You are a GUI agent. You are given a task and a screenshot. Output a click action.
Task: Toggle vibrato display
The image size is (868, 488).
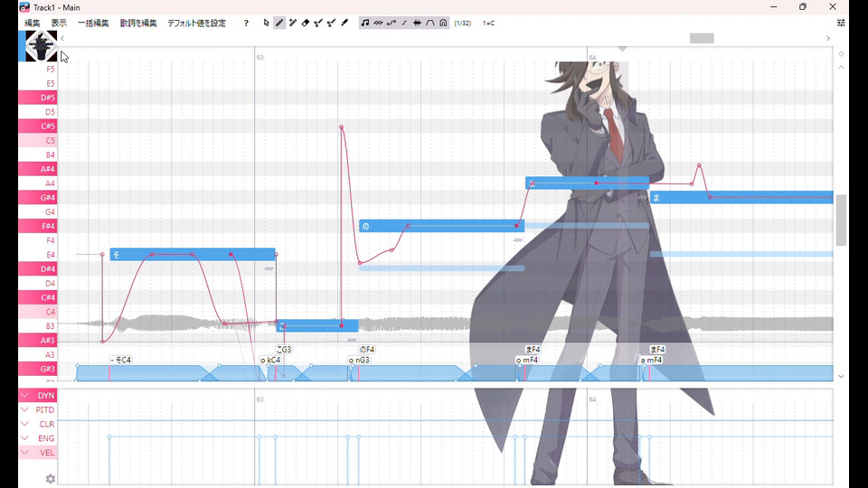click(378, 23)
